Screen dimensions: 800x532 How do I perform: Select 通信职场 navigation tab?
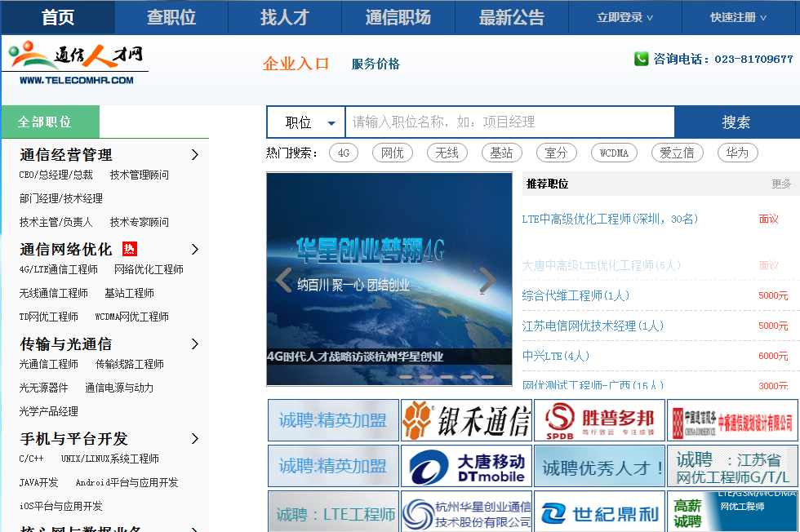(x=398, y=17)
